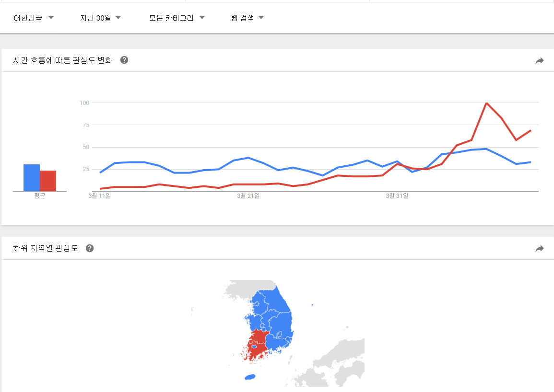The width and height of the screenshot is (554, 392).
Task: Click the 3월 21일 date label on axis
Action: pyautogui.click(x=248, y=196)
